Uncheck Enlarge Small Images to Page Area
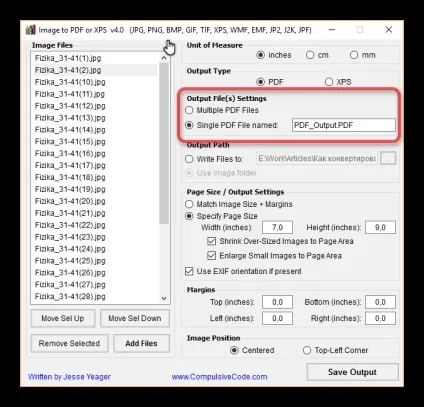This screenshot has width=424, height=407. (x=211, y=256)
